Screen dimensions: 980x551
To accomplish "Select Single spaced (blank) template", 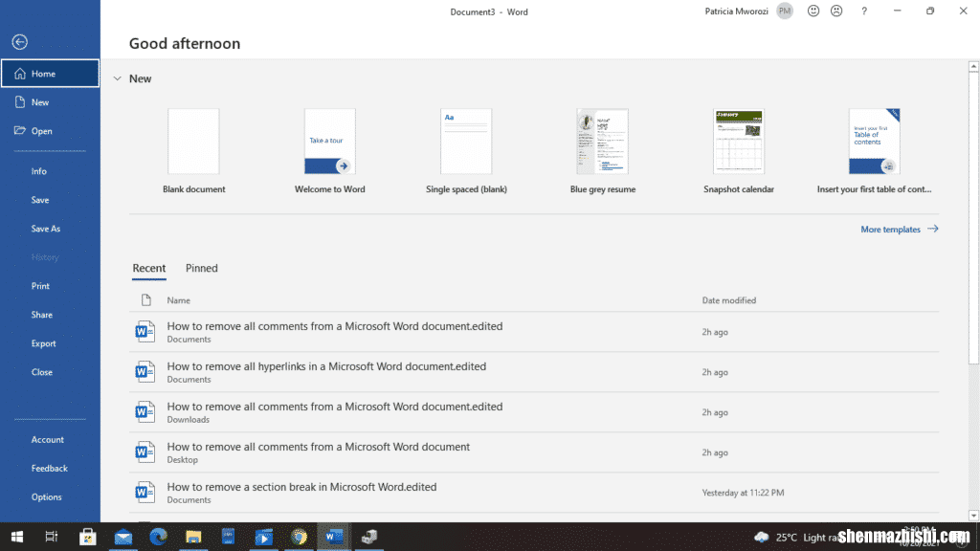I will pos(466,151).
